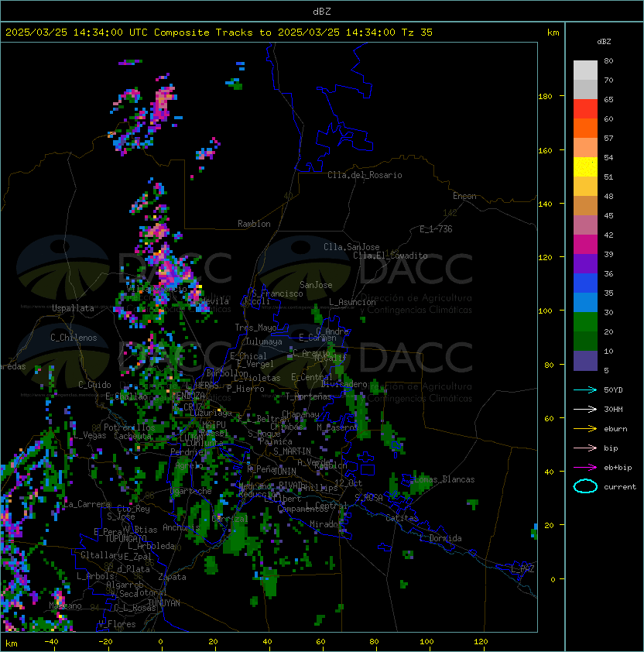
Task: Click the 'dBZ' title at the top
Action: 322,12
